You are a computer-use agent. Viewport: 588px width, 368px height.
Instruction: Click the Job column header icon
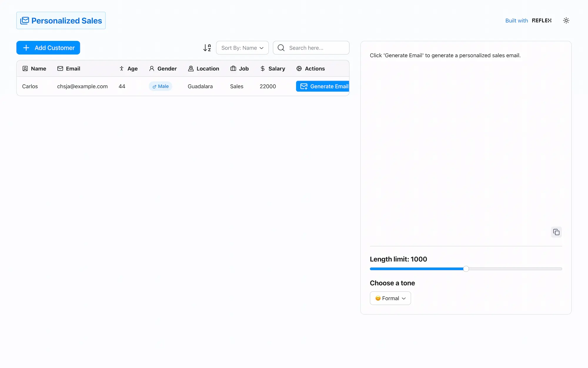[x=233, y=68]
